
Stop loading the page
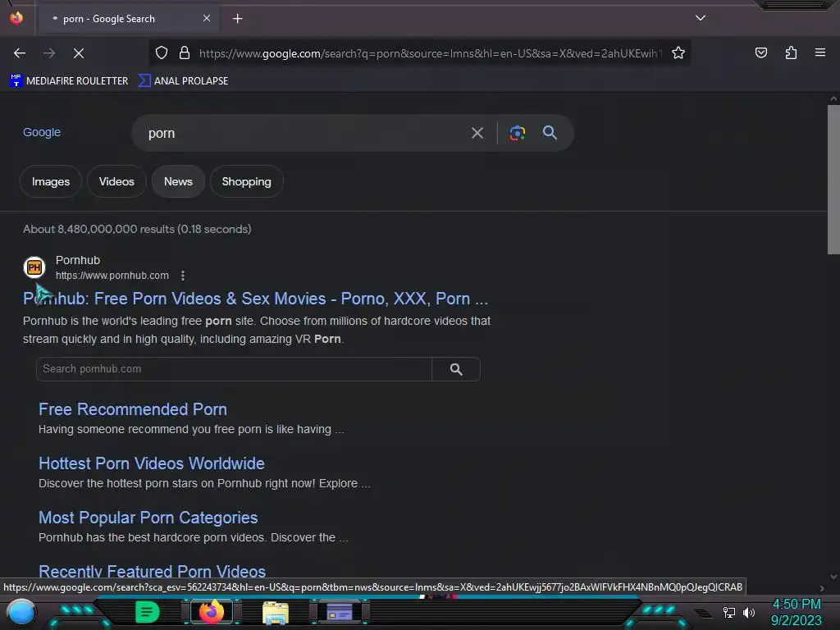tap(79, 53)
